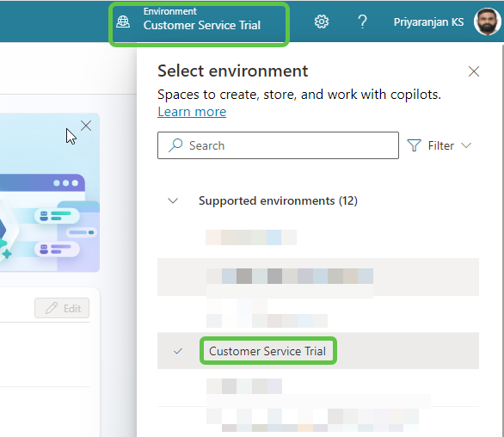
Task: Open the Environment Customer Service Trial picker
Action: tap(200, 22)
